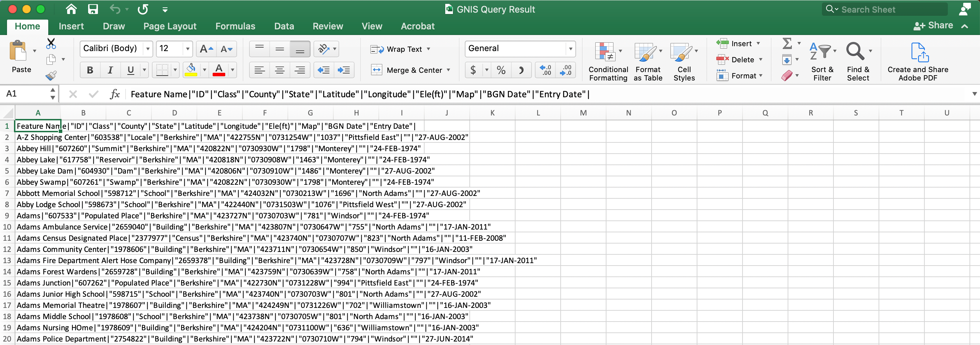Toggle Italic formatting

tap(110, 70)
